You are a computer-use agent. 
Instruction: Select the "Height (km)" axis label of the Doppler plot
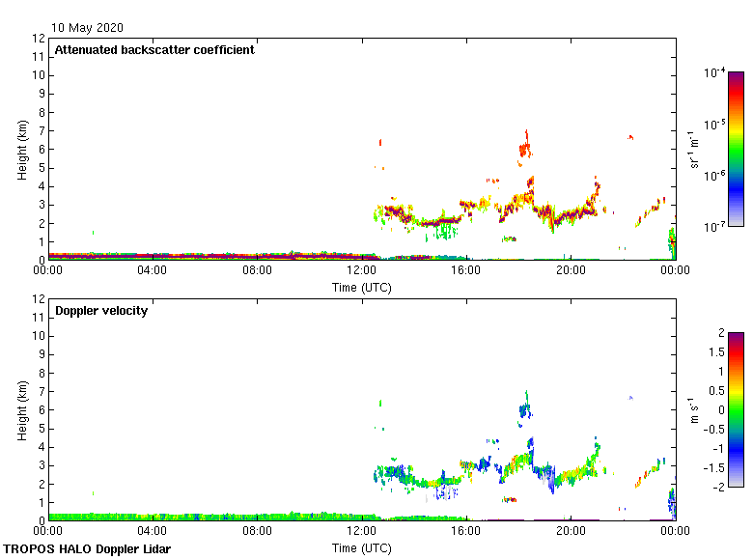tap(21, 409)
